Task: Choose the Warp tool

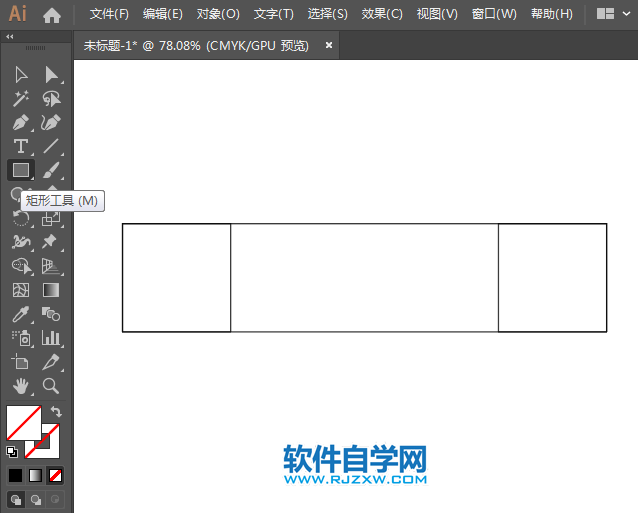Action: coord(21,242)
